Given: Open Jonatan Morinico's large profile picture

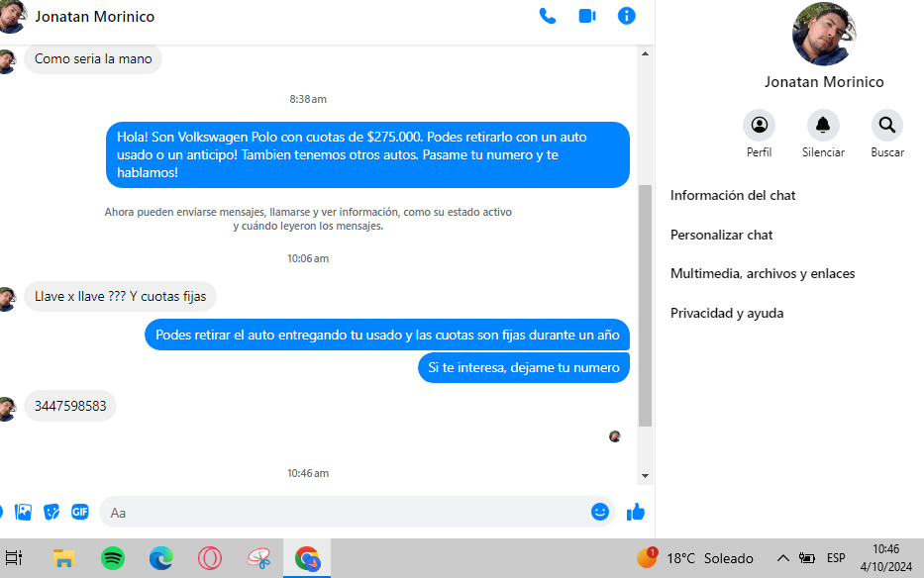Looking at the screenshot, I should [824, 35].
